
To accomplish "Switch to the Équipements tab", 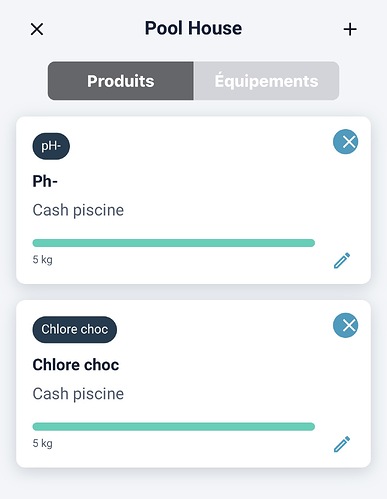I will click(x=266, y=81).
